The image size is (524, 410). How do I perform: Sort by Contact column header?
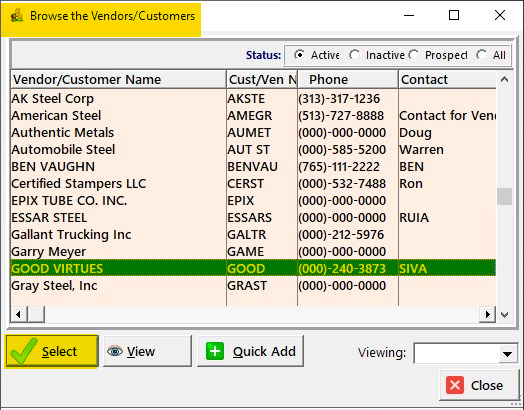point(447,80)
